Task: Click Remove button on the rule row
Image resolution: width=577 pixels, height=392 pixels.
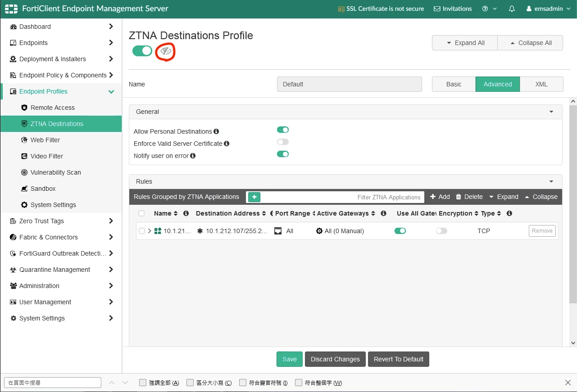Action: tap(542, 231)
